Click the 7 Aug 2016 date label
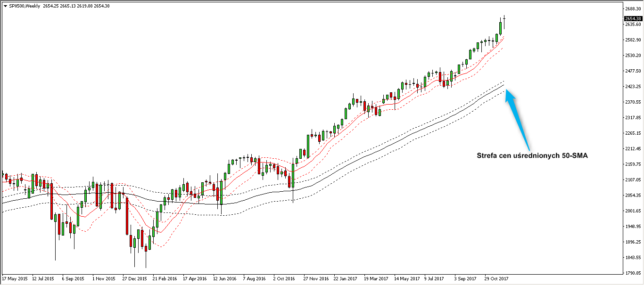 255,279
